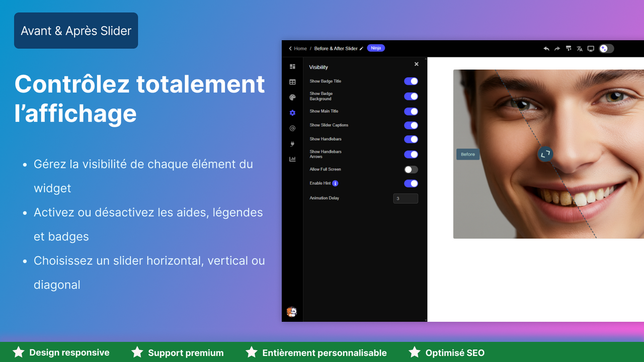
Task: Click the Visibility panel heading
Action: point(318,67)
